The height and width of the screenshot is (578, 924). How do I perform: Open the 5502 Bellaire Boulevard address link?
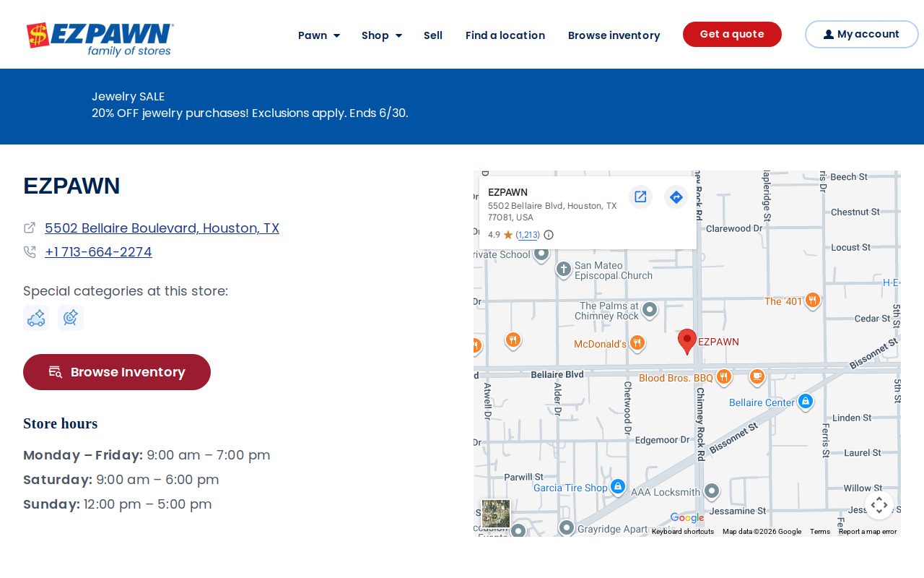click(x=162, y=228)
